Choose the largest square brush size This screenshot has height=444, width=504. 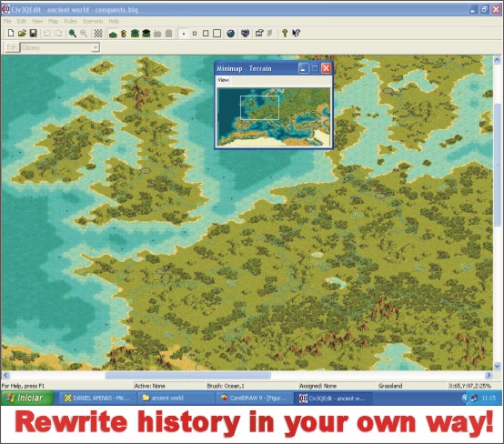point(217,34)
